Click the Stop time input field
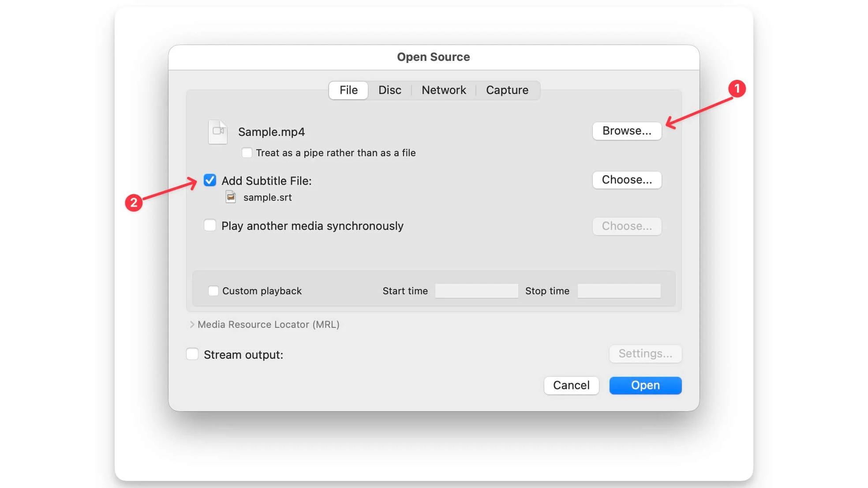This screenshot has width=868, height=488. click(619, 291)
